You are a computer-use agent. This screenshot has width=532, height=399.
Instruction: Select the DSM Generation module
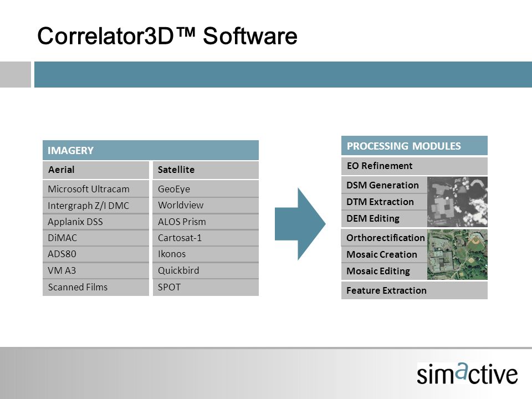pyautogui.click(x=384, y=185)
